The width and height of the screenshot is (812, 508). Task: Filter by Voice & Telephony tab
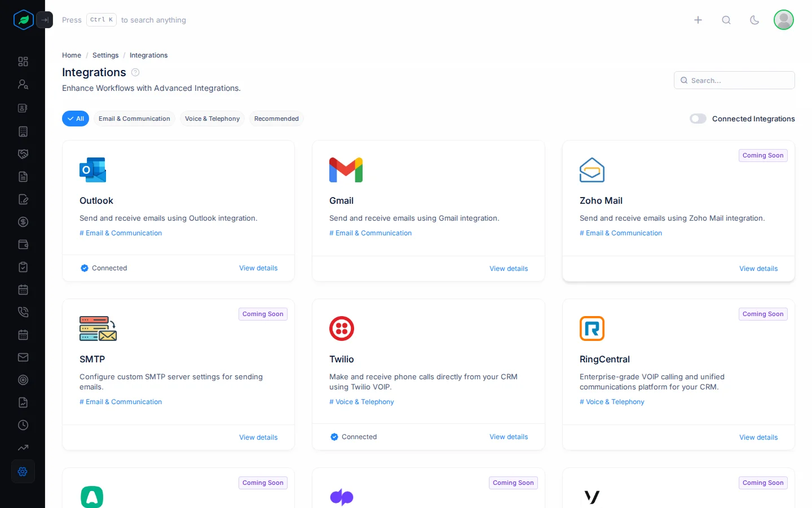click(212, 119)
